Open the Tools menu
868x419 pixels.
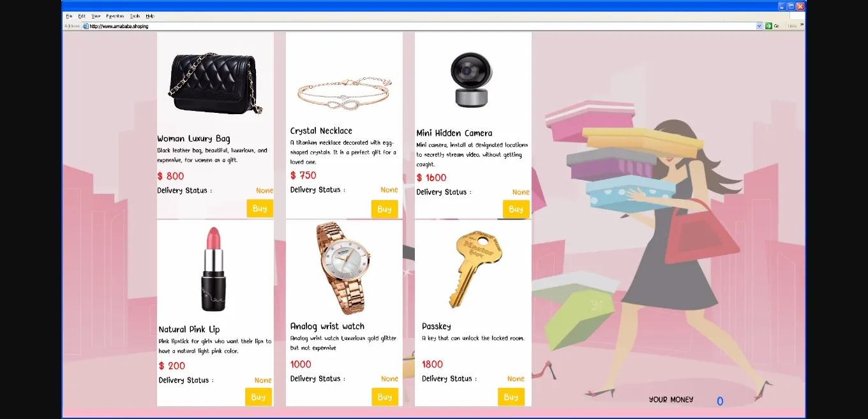click(x=135, y=16)
